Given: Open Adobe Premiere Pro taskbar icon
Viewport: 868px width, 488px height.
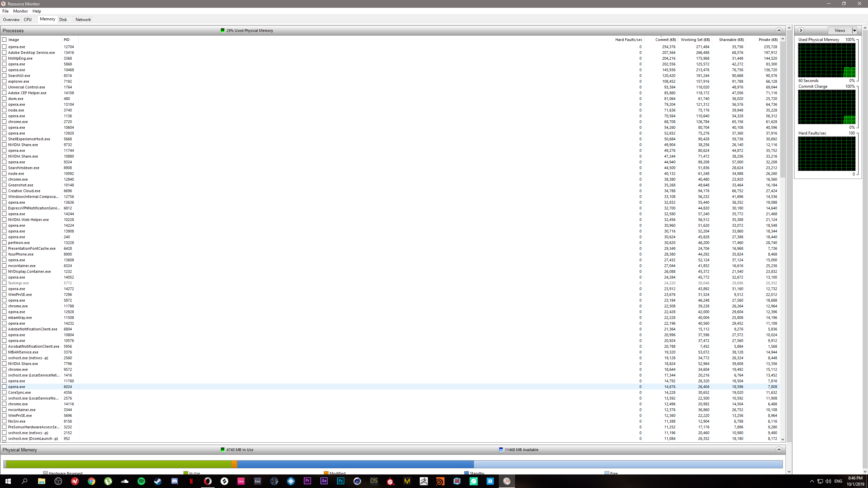Looking at the screenshot, I should 308,481.
